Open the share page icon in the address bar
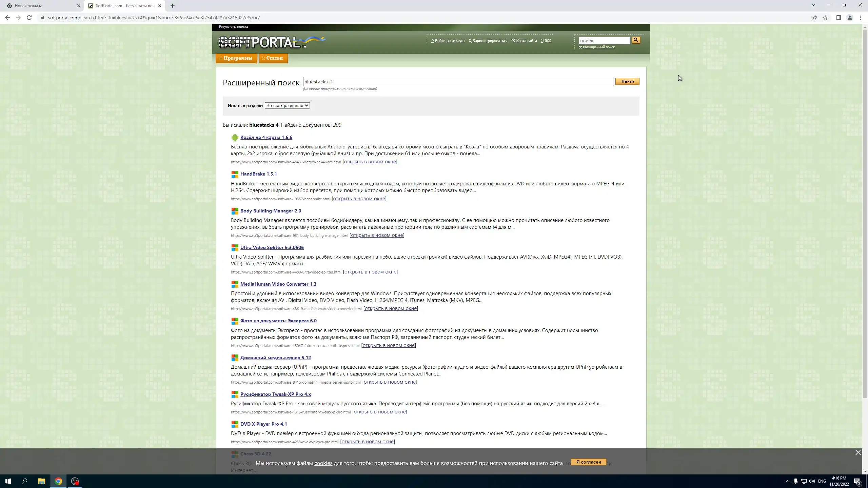This screenshot has width=868, height=488. click(x=814, y=18)
